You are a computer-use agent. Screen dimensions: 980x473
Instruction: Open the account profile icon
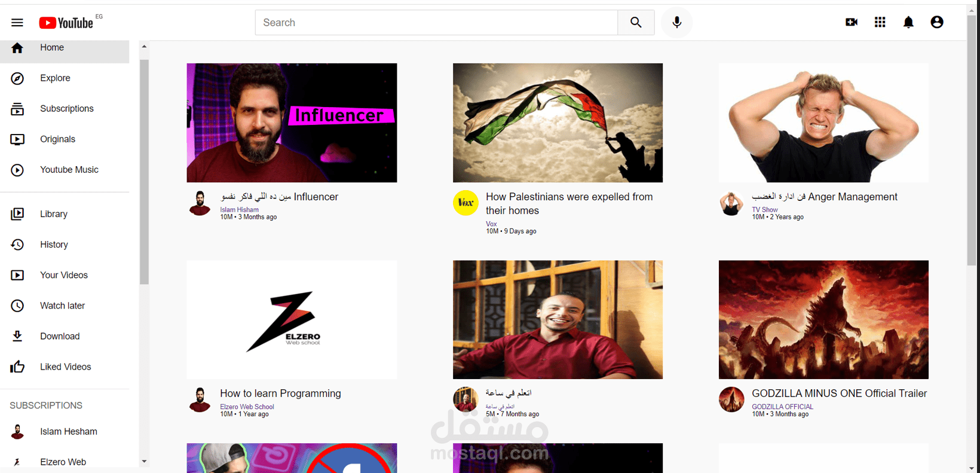(x=937, y=22)
